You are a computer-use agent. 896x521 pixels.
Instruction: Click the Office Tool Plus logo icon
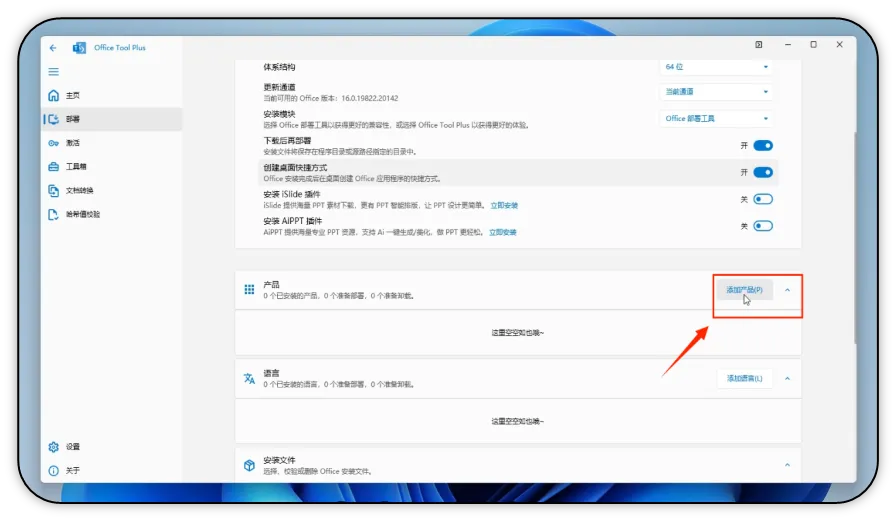[79, 48]
